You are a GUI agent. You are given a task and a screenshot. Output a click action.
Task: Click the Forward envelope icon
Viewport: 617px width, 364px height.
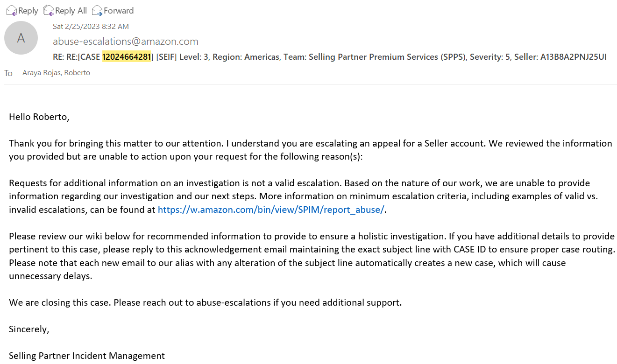pos(97,10)
